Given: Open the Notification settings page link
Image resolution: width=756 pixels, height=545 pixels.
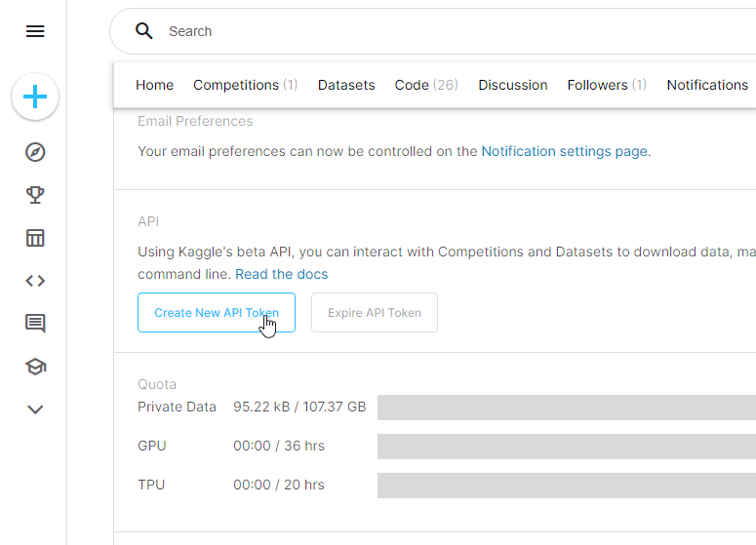Looking at the screenshot, I should pos(564,151).
